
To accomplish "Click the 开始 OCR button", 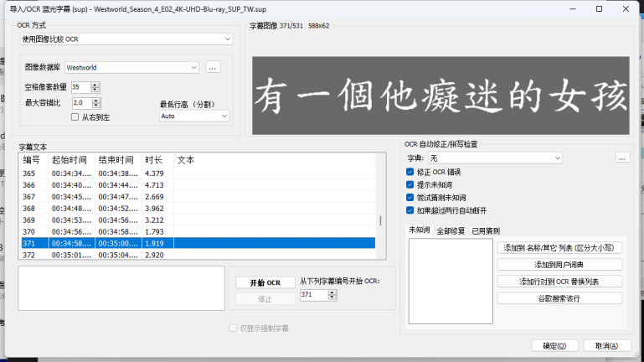I will tap(265, 282).
